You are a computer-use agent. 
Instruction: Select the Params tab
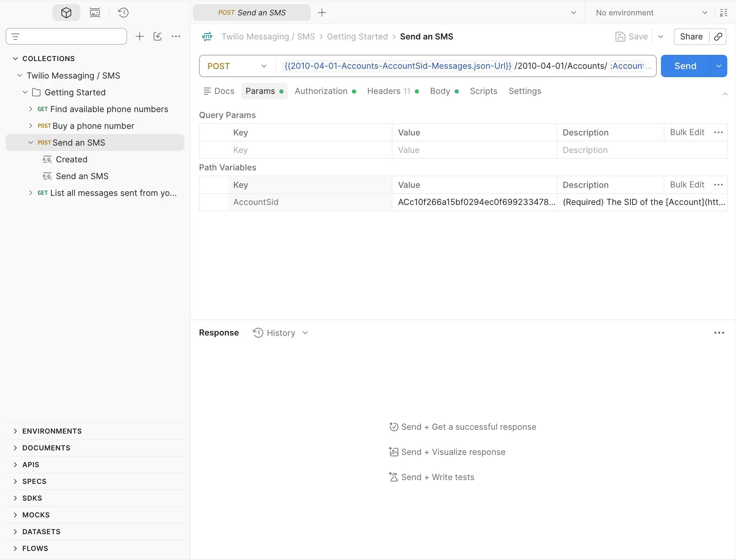[264, 91]
